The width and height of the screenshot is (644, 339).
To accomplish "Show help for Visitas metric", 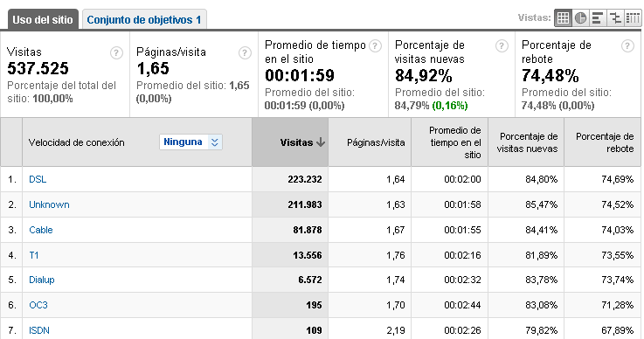I will coord(116,53).
